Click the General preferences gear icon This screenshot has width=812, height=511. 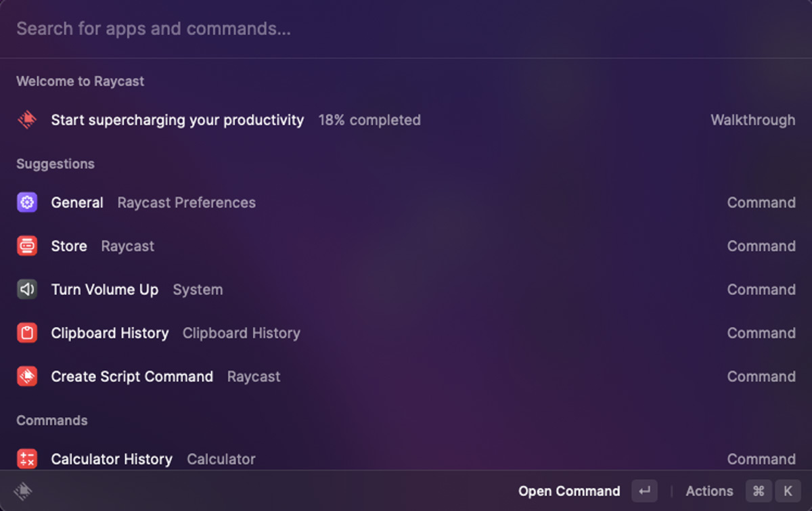point(26,202)
